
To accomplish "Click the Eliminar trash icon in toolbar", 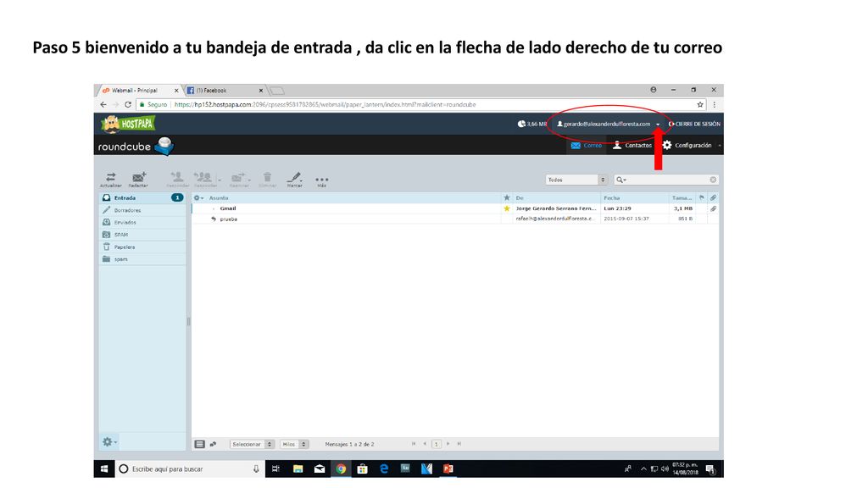I will [267, 179].
